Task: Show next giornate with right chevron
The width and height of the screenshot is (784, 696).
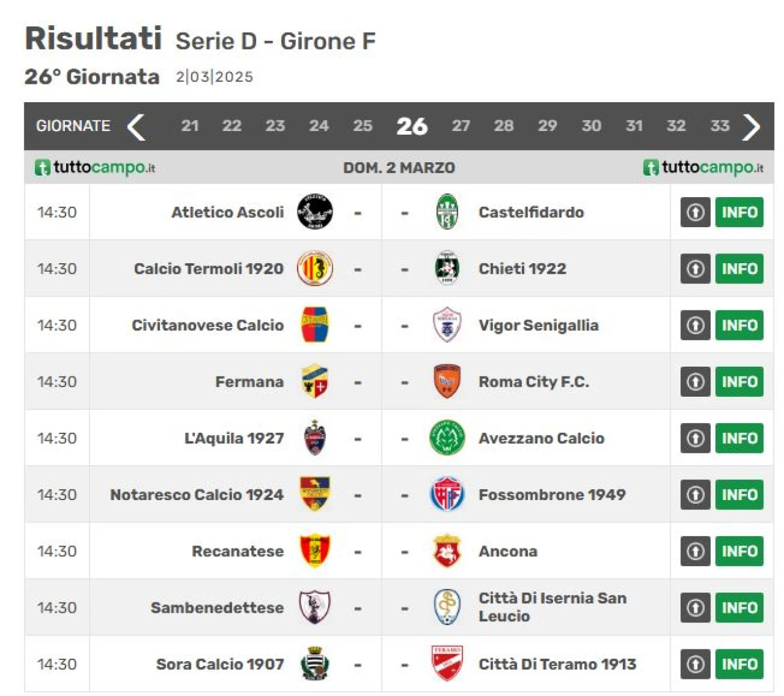Action: [x=751, y=127]
